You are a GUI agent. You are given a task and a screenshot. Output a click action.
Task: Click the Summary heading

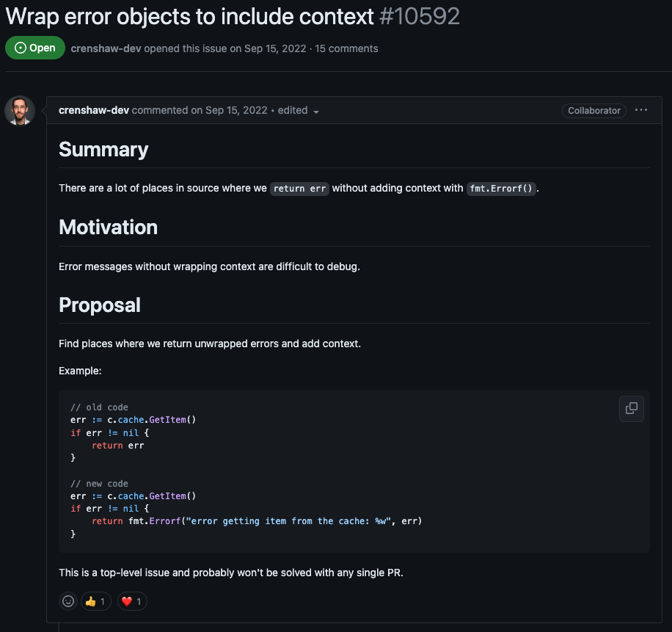click(103, 150)
